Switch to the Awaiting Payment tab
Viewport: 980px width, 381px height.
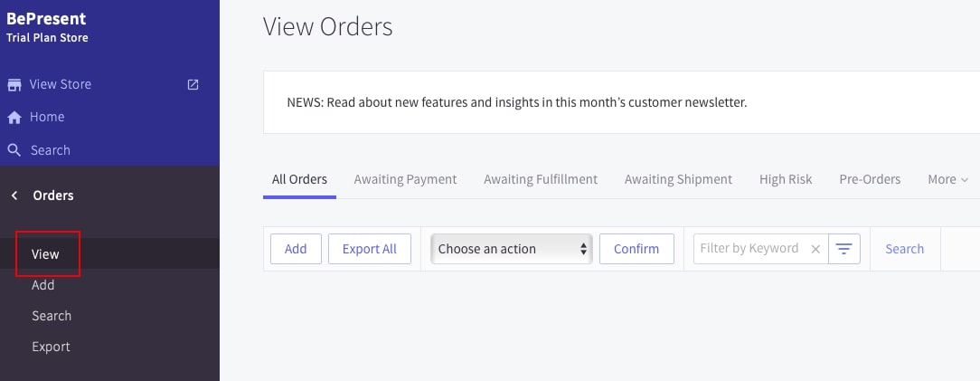(405, 179)
